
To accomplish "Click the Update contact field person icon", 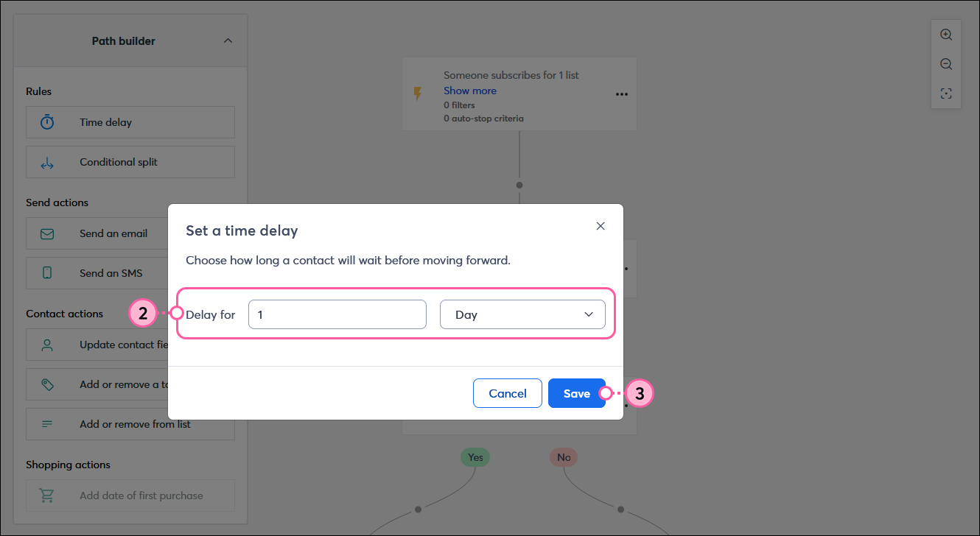I will pos(46,345).
